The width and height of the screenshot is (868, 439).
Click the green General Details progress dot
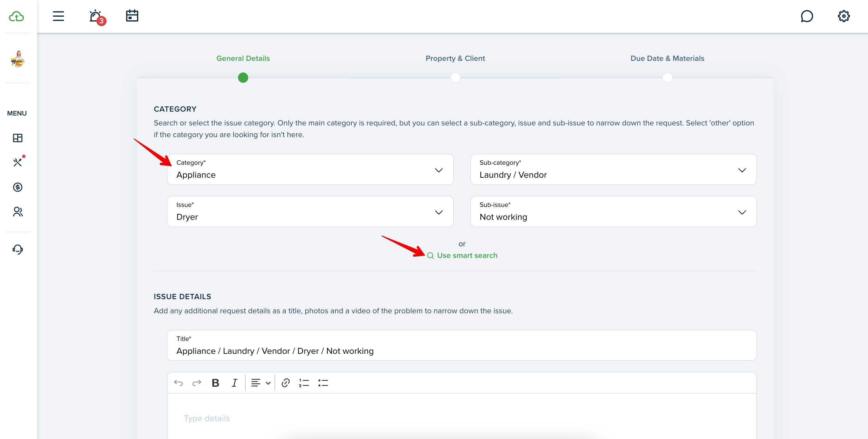point(243,77)
